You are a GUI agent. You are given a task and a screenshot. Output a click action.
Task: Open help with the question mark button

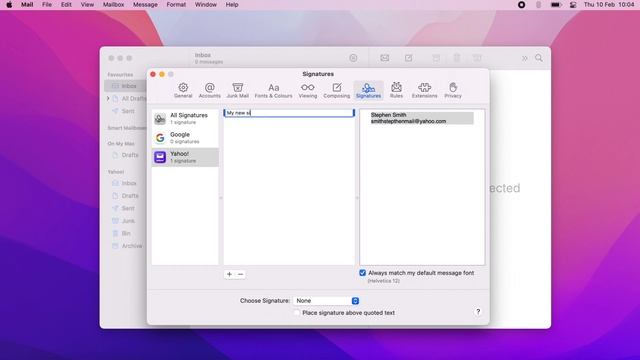point(478,312)
